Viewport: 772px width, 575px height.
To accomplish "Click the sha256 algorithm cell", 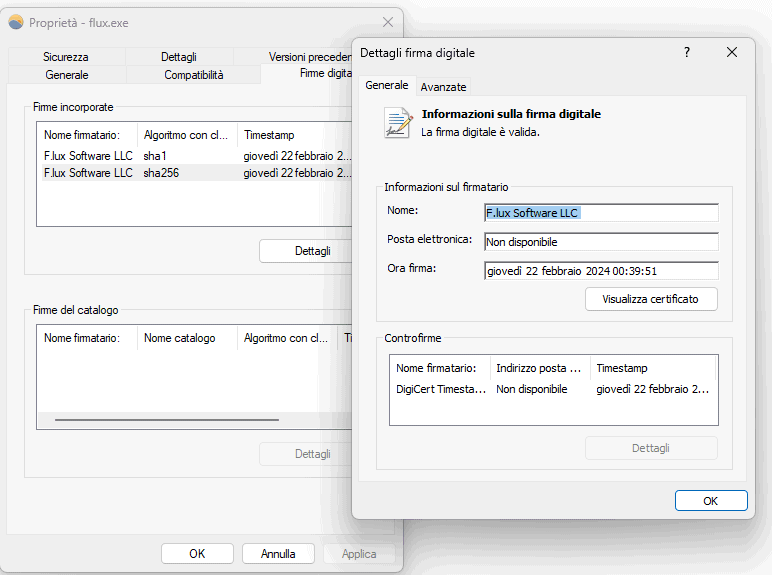I will click(161, 173).
